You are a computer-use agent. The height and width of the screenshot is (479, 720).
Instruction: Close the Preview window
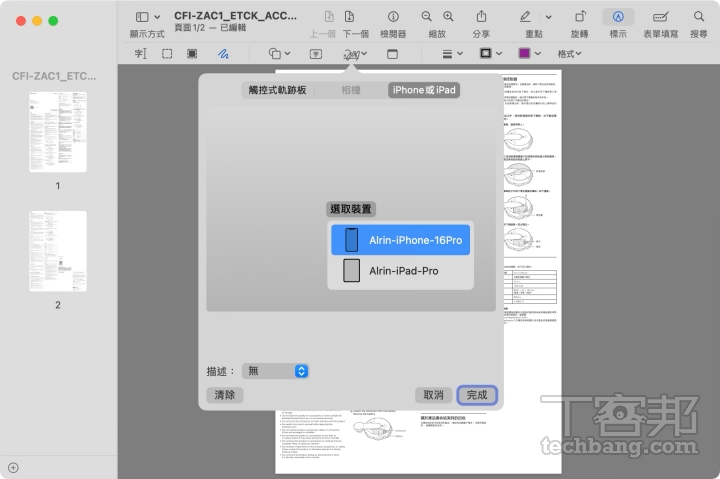[x=21, y=21]
